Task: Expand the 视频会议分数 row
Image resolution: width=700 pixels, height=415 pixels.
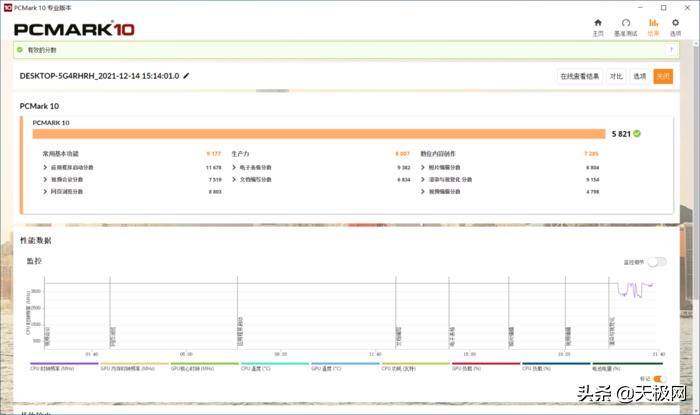Action: (x=45, y=179)
